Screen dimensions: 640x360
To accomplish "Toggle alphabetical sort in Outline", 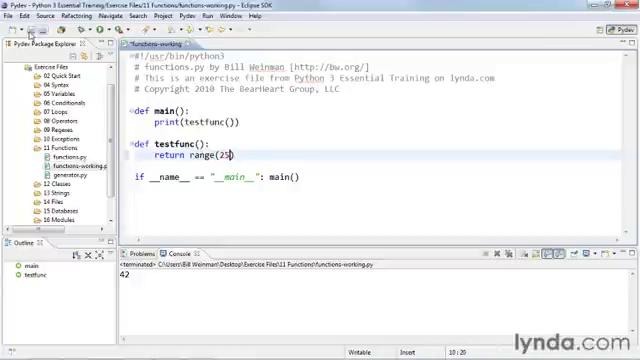I will 76,255.
